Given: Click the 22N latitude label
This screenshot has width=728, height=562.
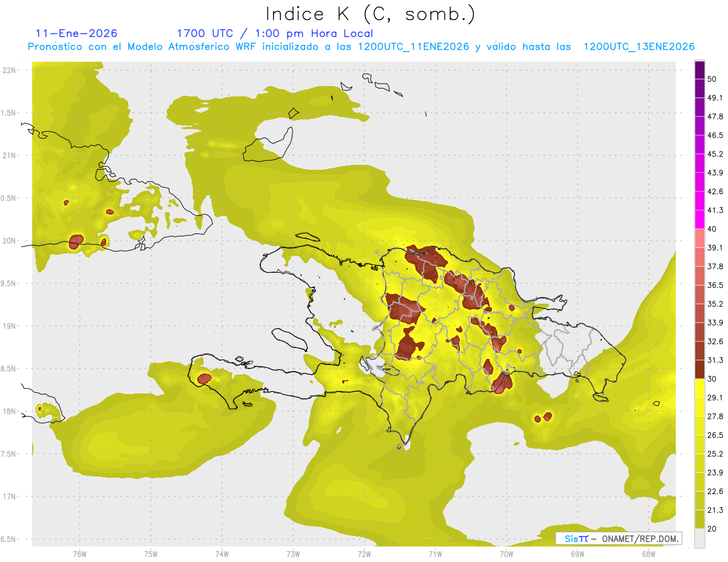Looking at the screenshot, I should 9,70.
